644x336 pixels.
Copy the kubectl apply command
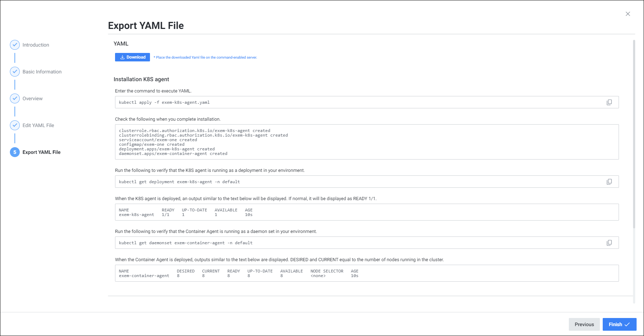coord(609,102)
